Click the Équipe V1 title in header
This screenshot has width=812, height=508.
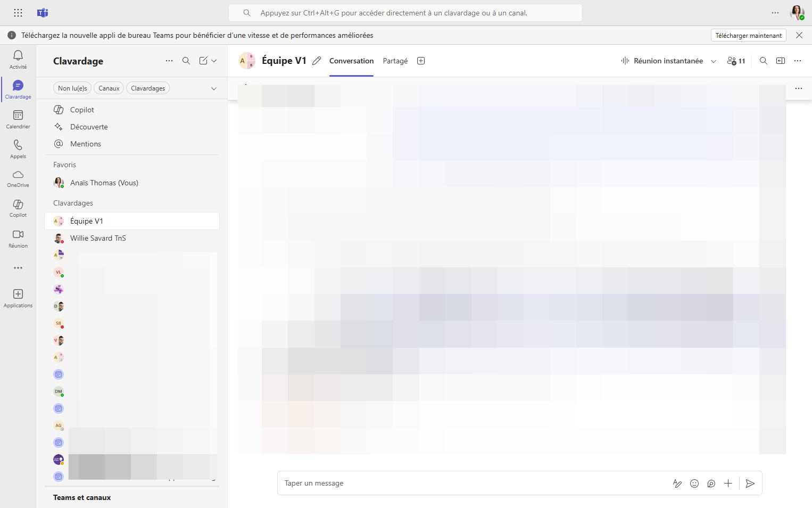[x=284, y=61]
